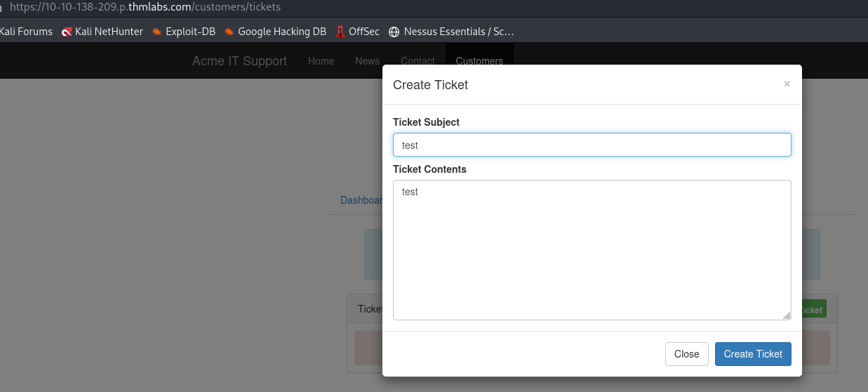
Task: Open the OffSec bookmark icon
Action: (x=340, y=32)
